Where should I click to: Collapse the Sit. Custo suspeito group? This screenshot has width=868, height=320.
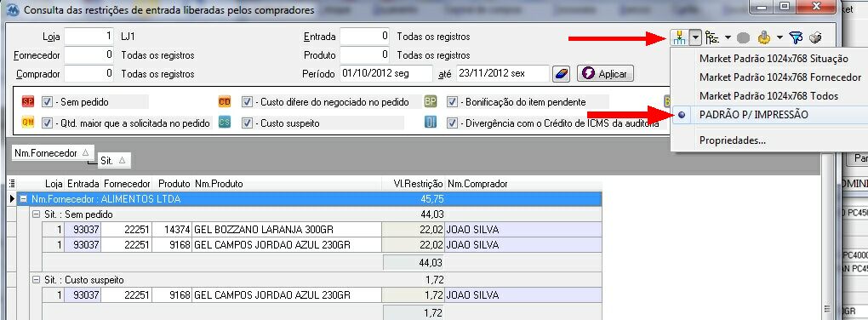pos(37,280)
